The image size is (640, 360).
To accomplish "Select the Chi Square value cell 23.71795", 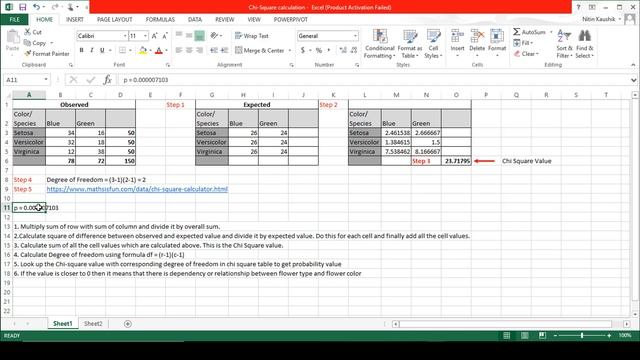I will pos(456,161).
